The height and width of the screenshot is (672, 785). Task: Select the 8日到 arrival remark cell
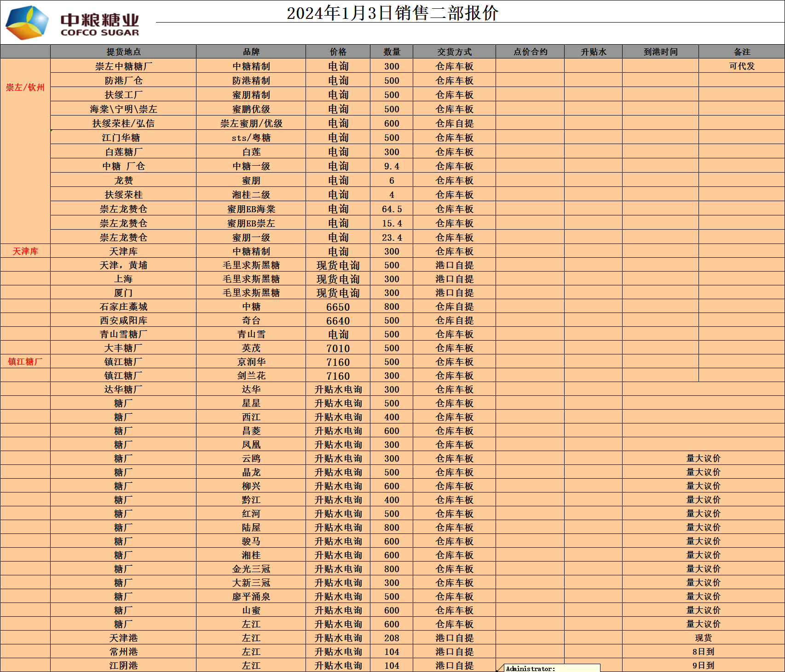(703, 652)
